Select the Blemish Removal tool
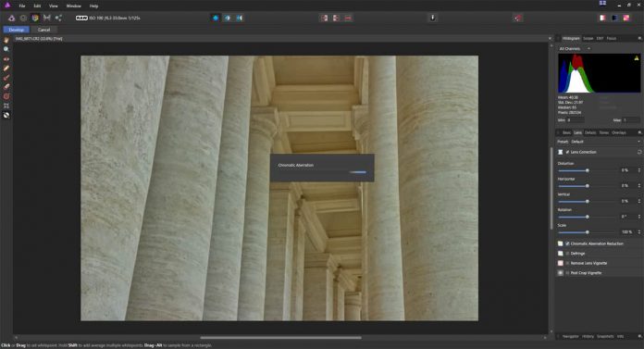This screenshot has width=644, height=349. click(6, 69)
